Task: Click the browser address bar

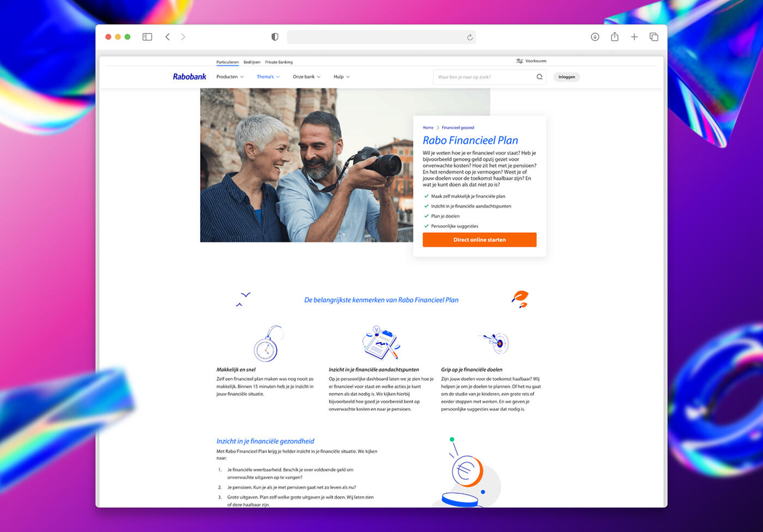Action: click(381, 37)
